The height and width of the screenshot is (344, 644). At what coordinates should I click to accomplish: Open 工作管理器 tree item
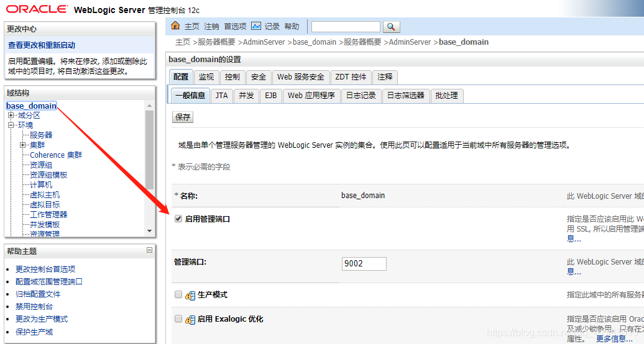pos(48,214)
